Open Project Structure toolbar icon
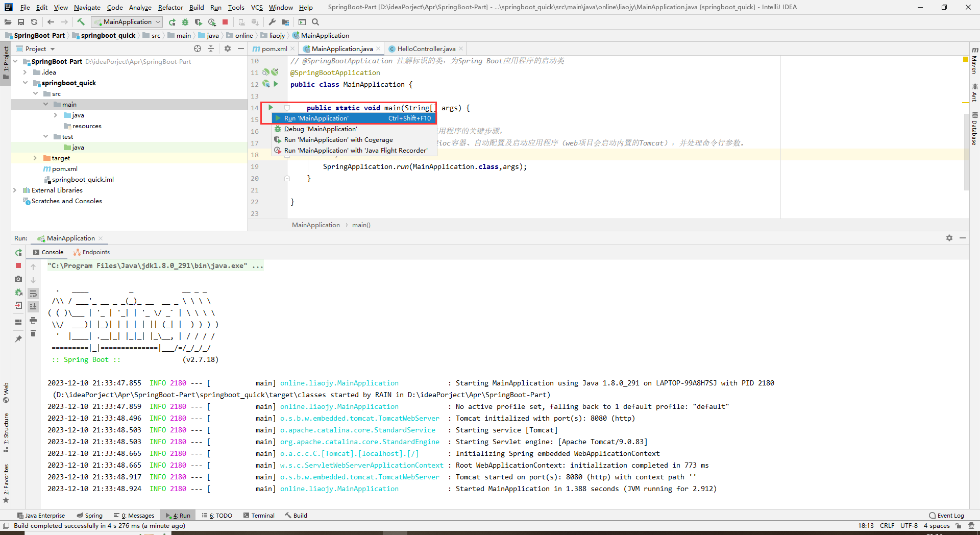 (285, 22)
